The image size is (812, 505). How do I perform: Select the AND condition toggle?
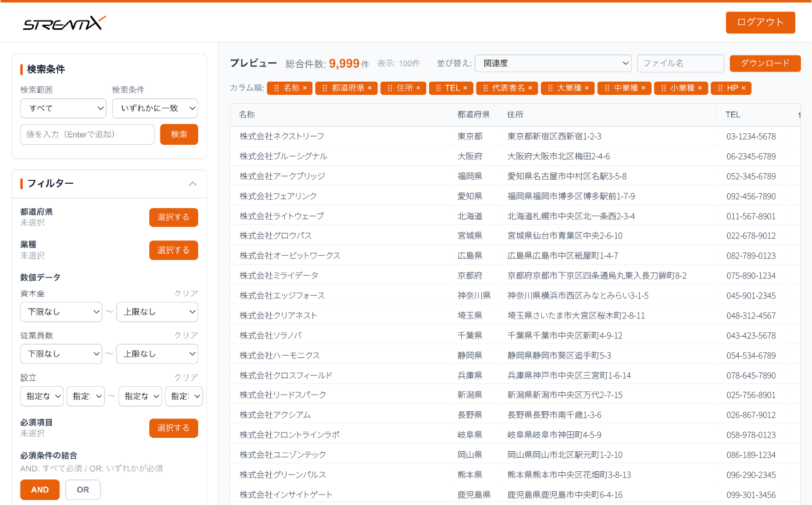pyautogui.click(x=40, y=490)
